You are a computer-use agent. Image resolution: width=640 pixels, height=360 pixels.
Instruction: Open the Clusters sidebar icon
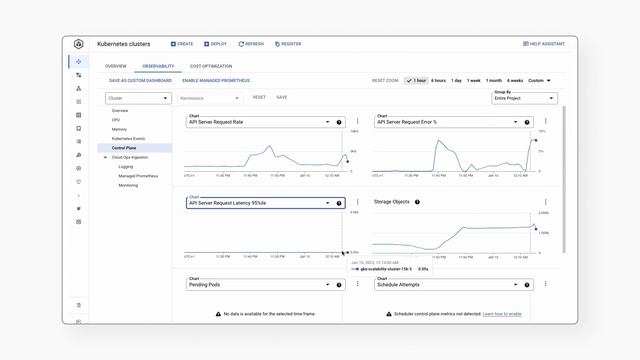click(78, 62)
